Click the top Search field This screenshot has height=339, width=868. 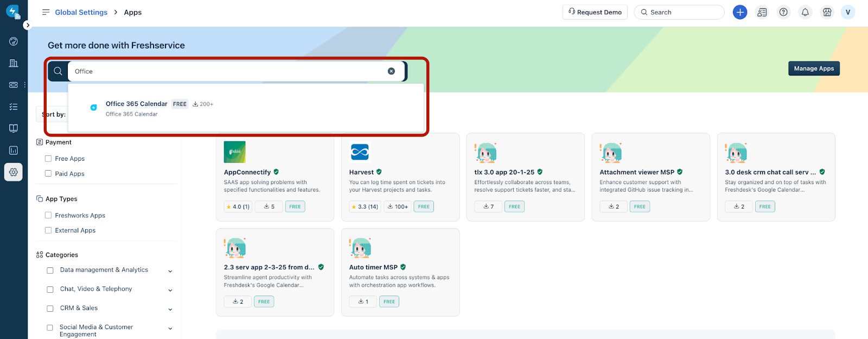pos(679,12)
